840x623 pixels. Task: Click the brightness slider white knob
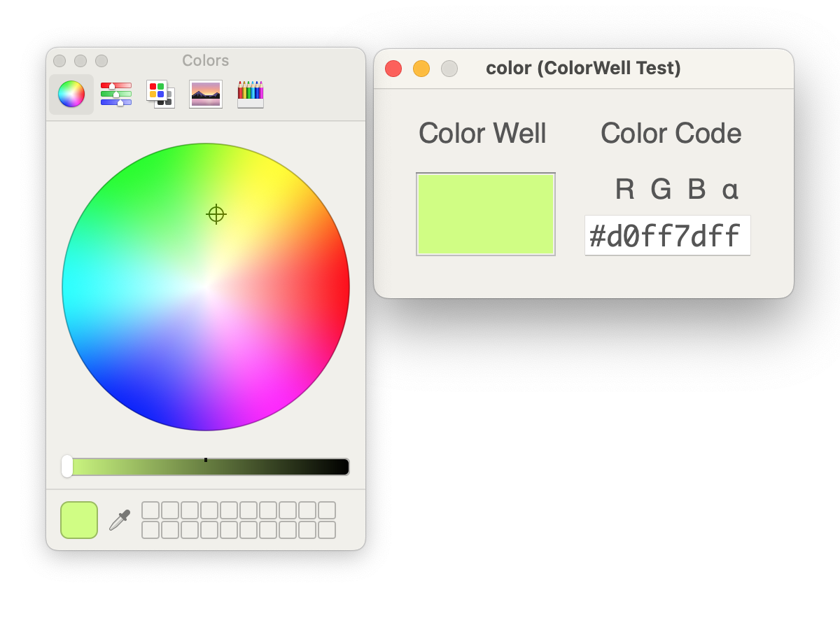click(67, 466)
